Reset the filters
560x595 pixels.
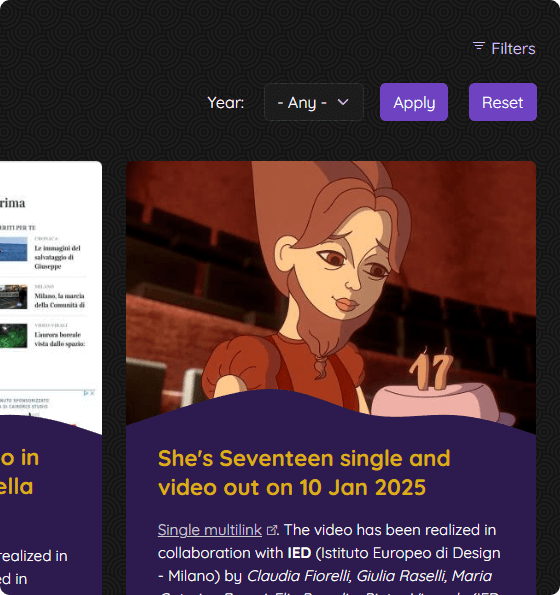(x=503, y=102)
